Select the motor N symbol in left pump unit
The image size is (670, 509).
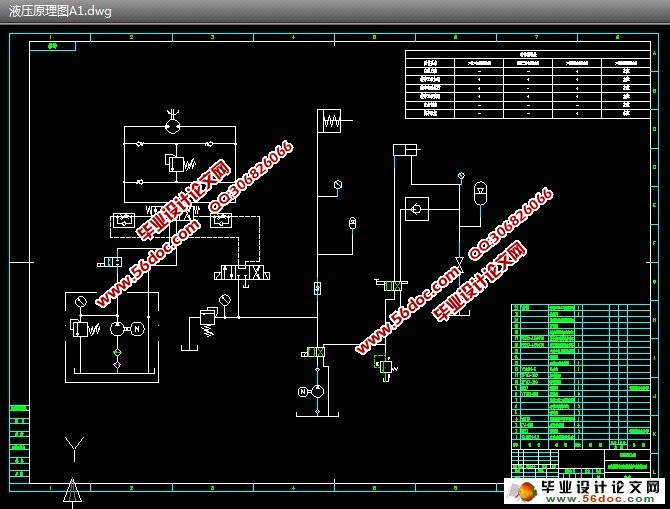(138, 329)
